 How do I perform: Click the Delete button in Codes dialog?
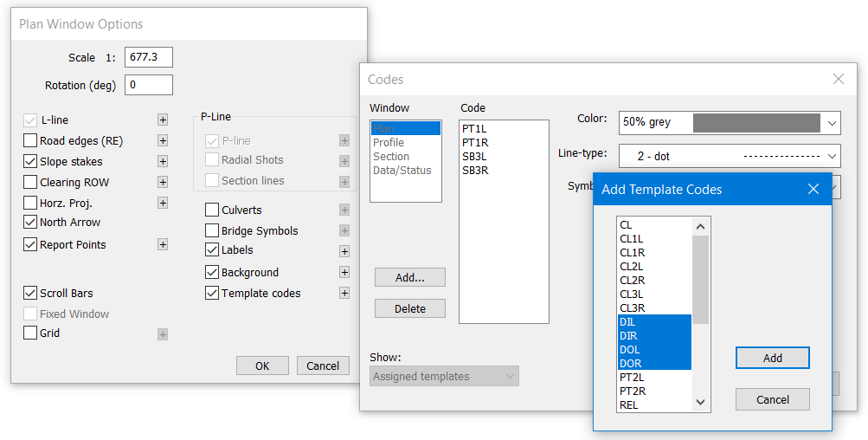pyautogui.click(x=410, y=308)
